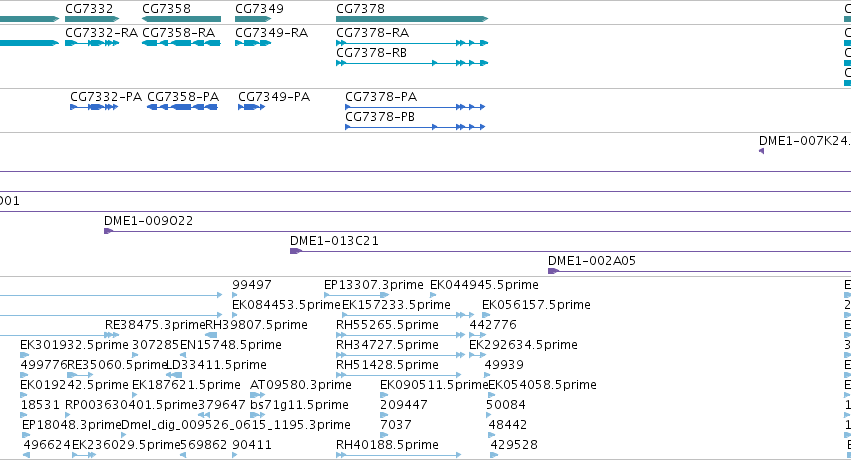Open the CG7332-RA transcript label

point(101,33)
